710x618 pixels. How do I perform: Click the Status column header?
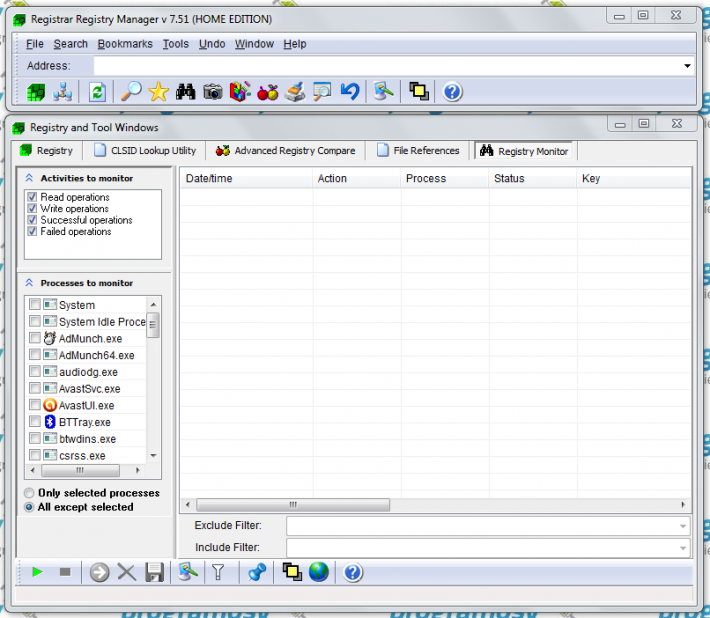pyautogui.click(x=532, y=178)
